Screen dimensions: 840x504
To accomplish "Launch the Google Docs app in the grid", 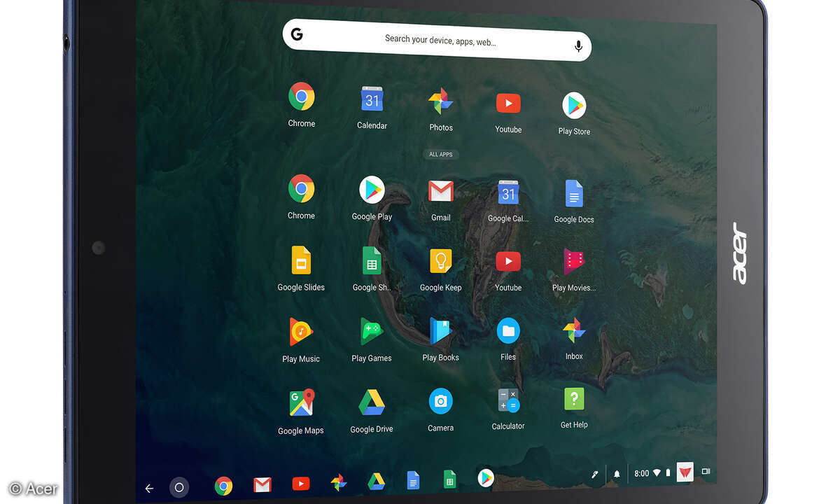I will pos(574,193).
